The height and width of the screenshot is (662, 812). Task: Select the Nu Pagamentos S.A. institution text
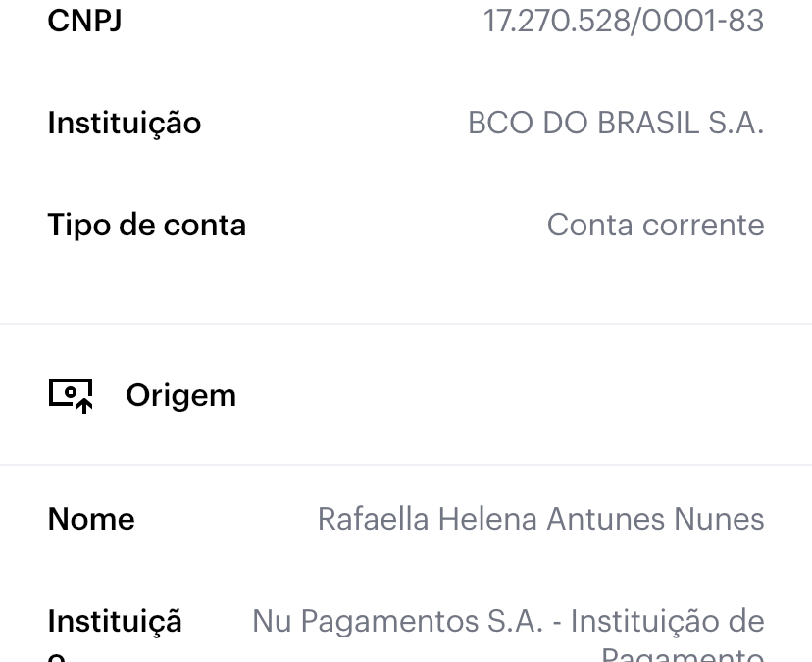click(508, 635)
